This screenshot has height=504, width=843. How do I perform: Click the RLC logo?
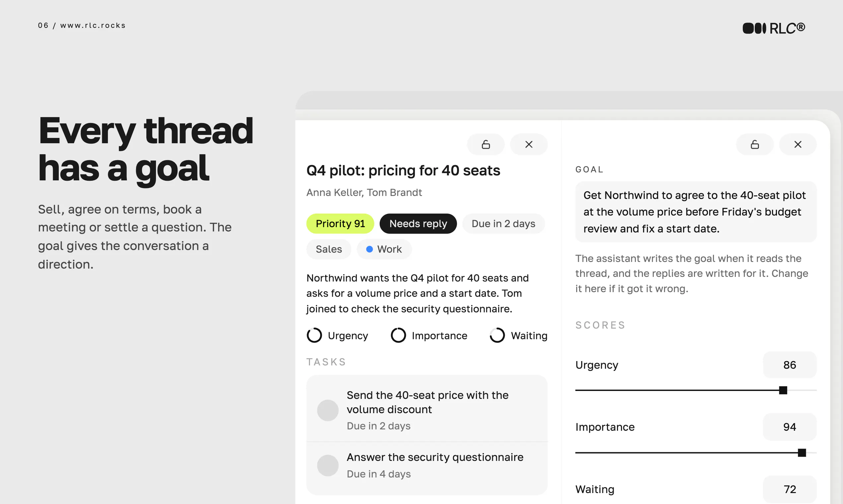[x=774, y=28]
